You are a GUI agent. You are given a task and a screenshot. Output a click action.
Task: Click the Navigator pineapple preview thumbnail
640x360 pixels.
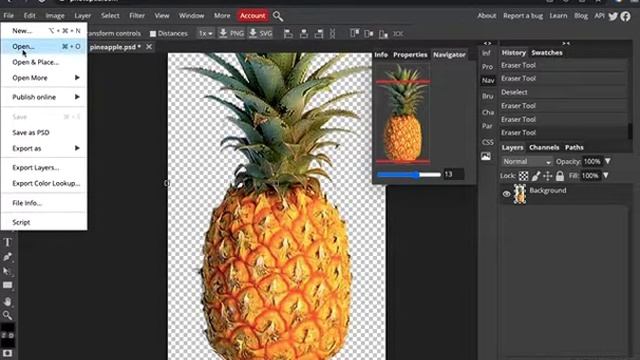[403, 114]
